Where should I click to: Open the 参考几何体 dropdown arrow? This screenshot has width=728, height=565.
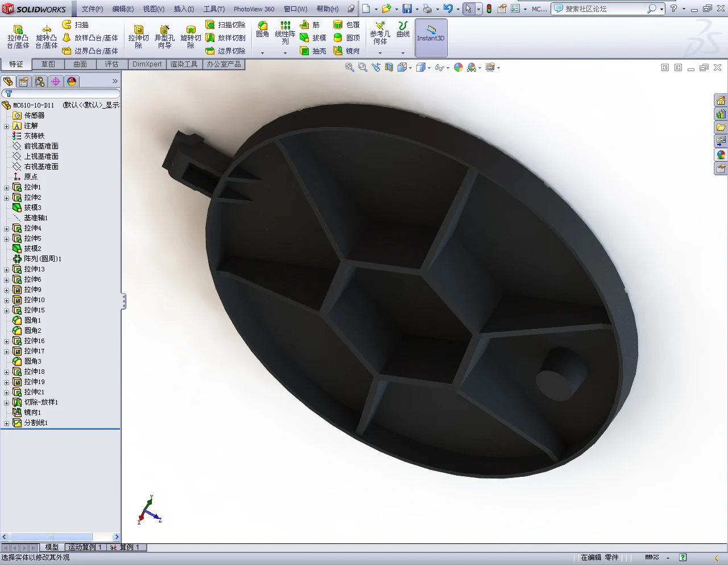[x=380, y=53]
